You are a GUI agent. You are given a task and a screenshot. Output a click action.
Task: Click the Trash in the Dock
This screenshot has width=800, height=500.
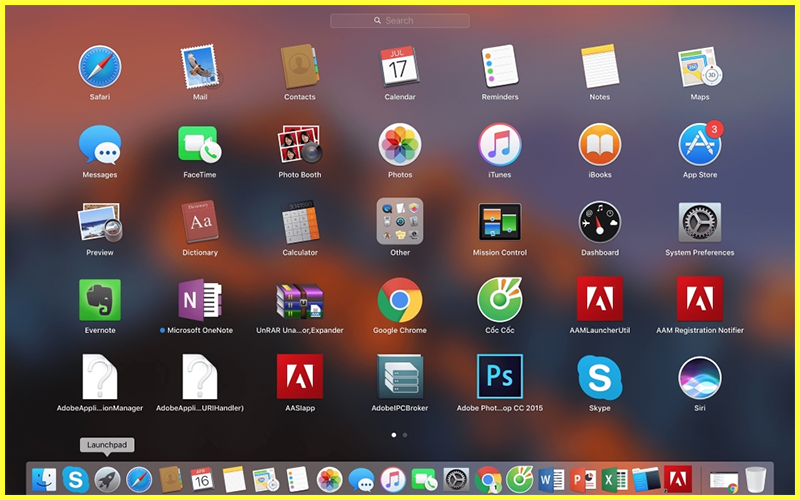[756, 480]
